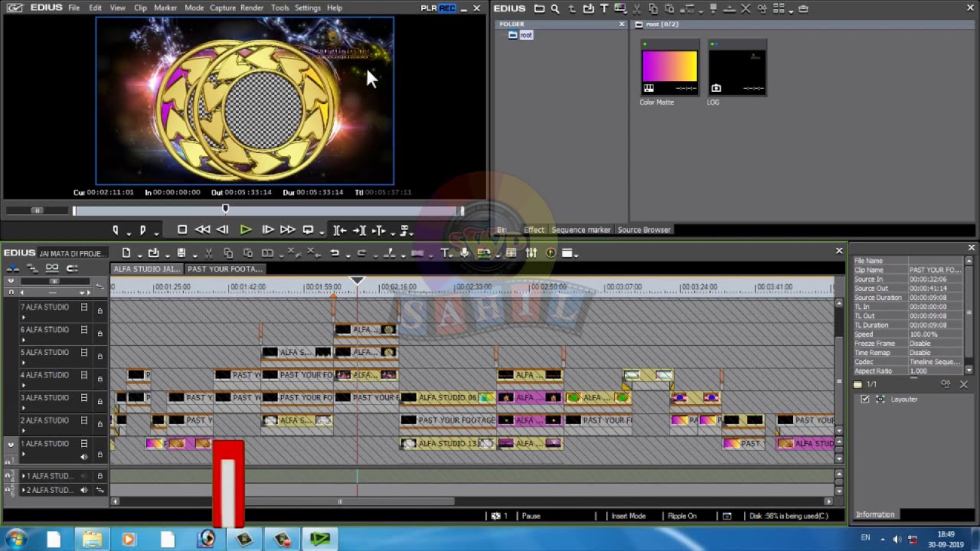Switch to the Source Browser tab
Screen dimensions: 980x551
coord(644,230)
